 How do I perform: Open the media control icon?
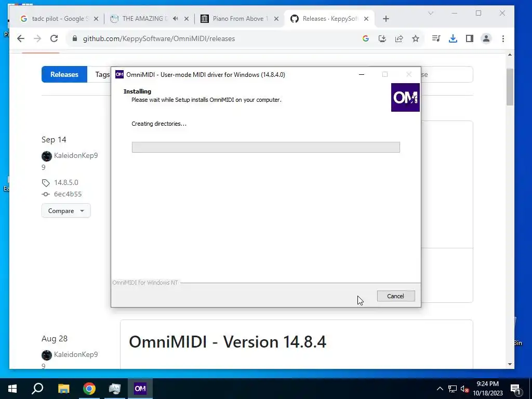436,38
